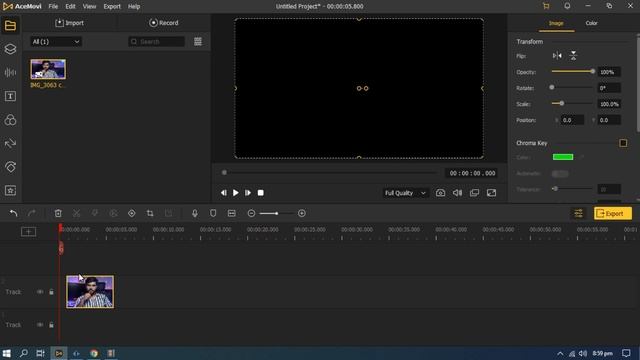Viewport: 640px width, 360px height.
Task: Open the layers/overlays panel in sidebar
Action: (x=10, y=49)
